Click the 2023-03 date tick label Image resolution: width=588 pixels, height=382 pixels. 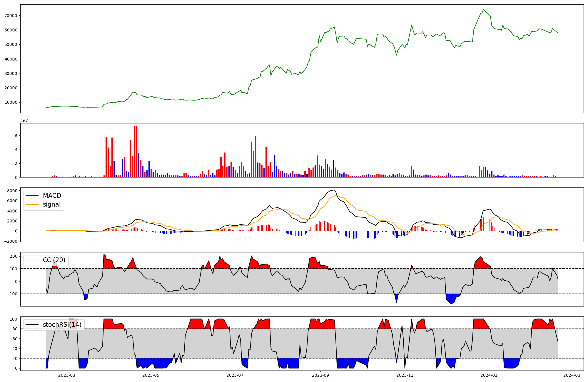(67, 375)
